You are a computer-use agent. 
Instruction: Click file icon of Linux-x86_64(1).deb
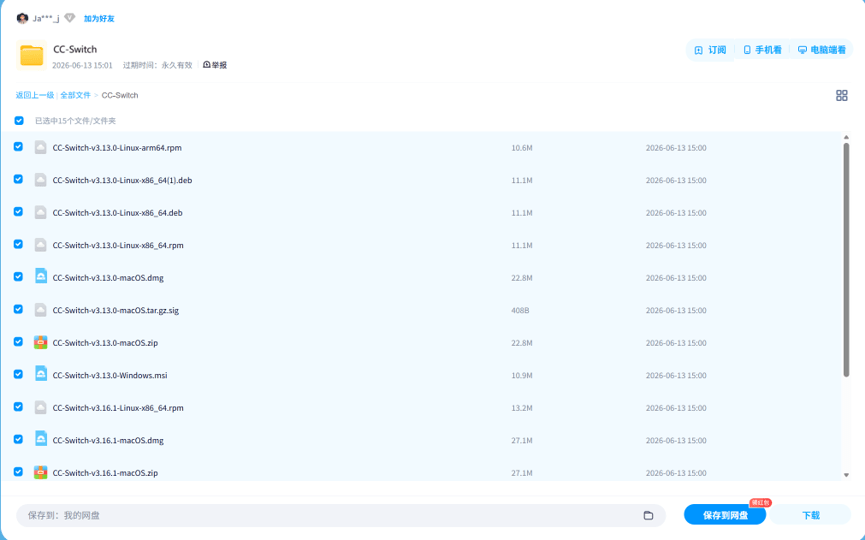[40, 180]
